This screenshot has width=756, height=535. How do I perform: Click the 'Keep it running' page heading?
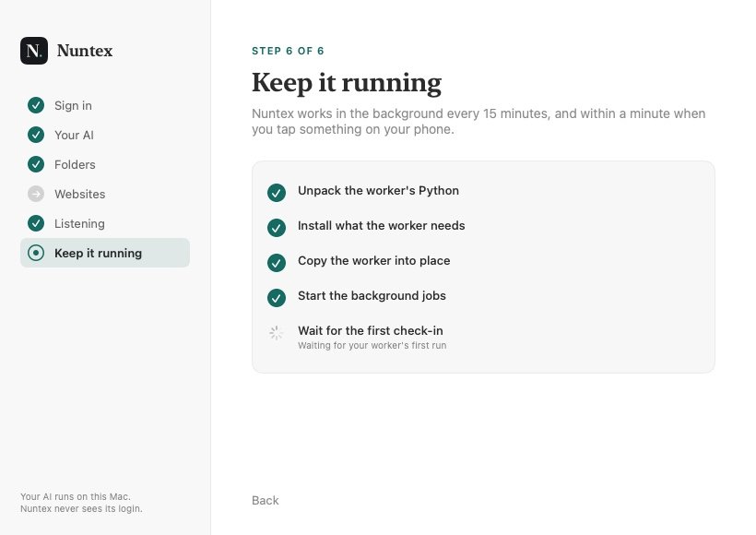347,82
